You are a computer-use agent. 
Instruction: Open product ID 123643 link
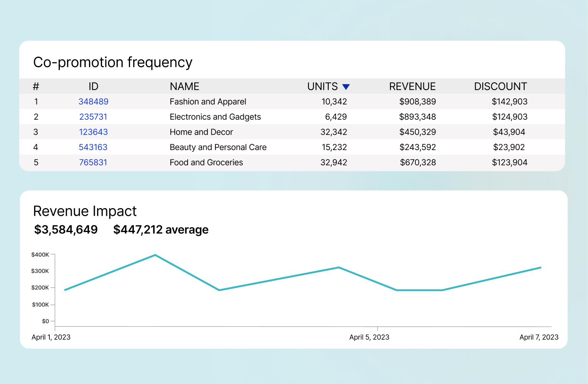93,132
